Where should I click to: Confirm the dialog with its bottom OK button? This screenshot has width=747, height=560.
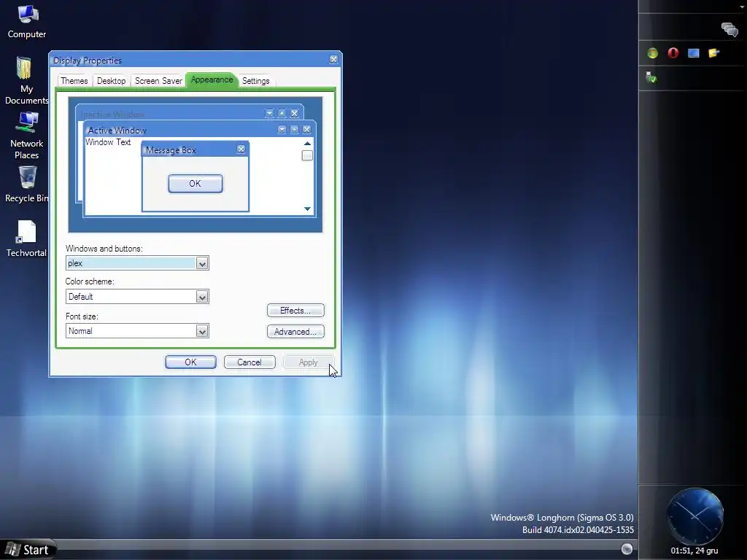(x=190, y=362)
